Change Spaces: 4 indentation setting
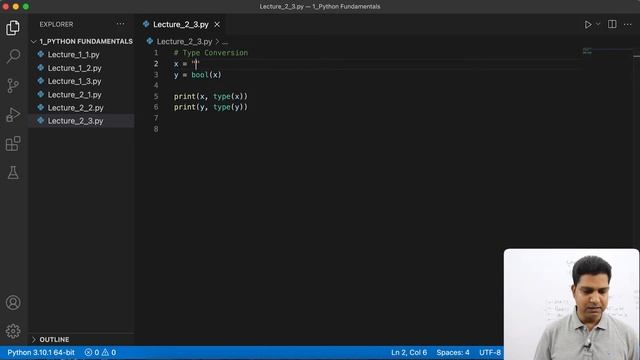This screenshot has height=360, width=640. point(453,352)
